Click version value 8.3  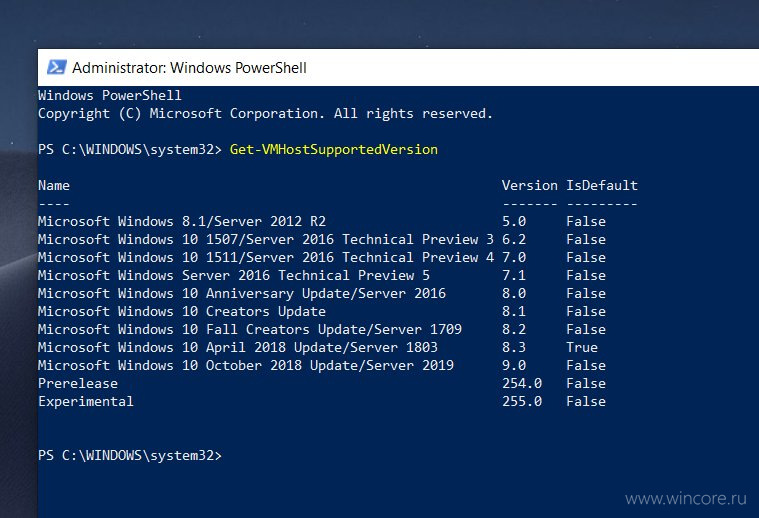click(x=514, y=347)
